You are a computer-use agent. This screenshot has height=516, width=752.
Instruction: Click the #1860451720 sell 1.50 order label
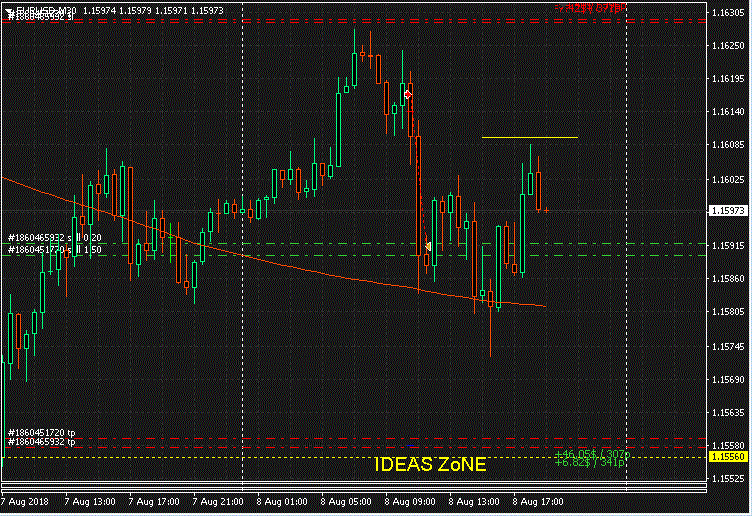pos(55,249)
